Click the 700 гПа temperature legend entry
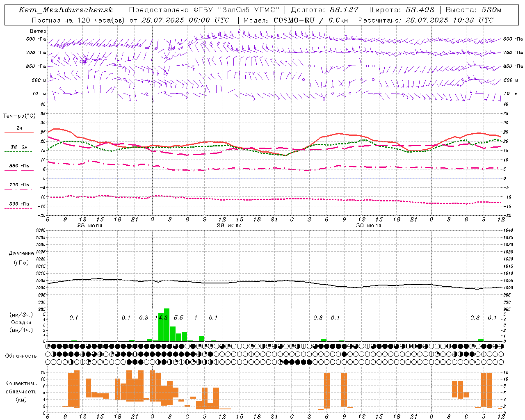This screenshot has height=420, width=525. click(x=19, y=185)
